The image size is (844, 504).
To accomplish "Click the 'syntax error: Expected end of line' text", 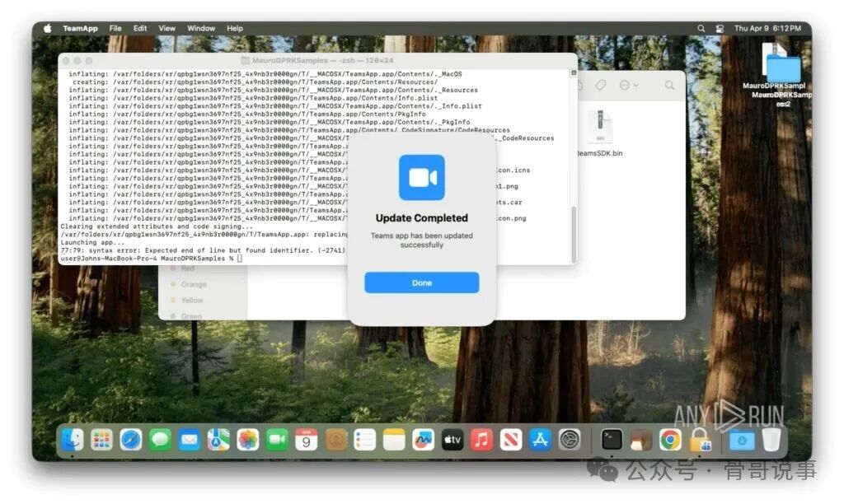I will point(201,250).
